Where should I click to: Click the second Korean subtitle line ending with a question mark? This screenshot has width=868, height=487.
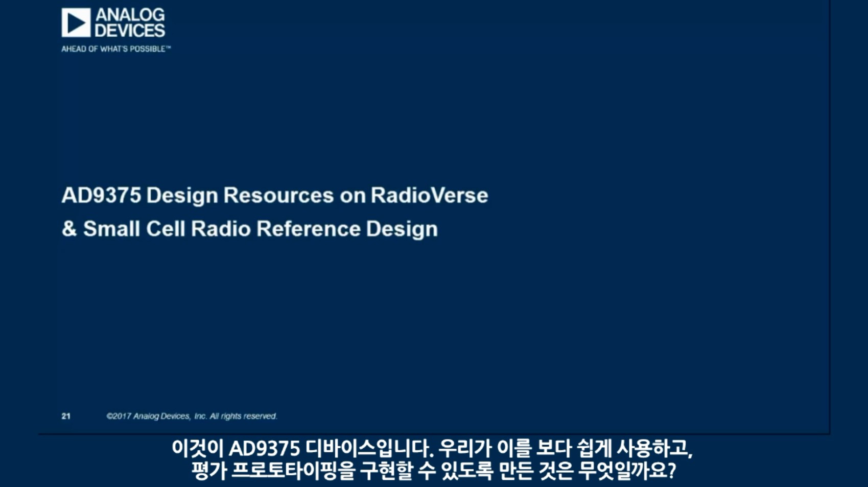tap(434, 470)
